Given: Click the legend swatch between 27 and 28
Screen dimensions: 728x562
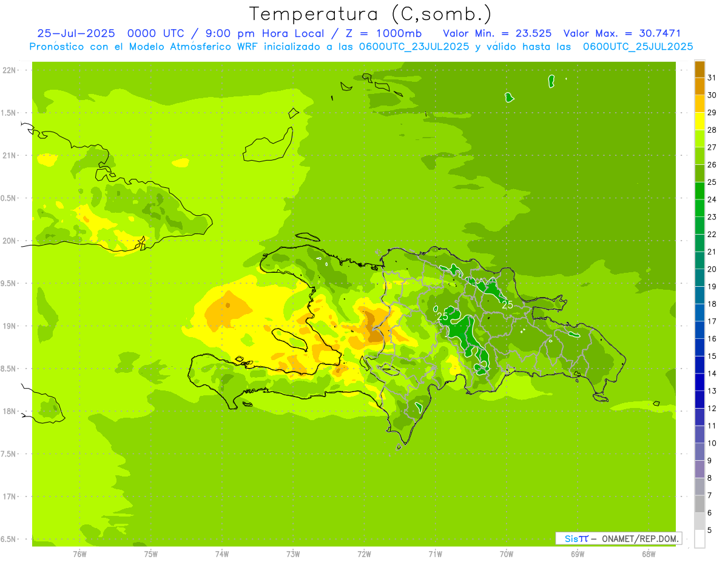Looking at the screenshot, I should pyautogui.click(x=699, y=139).
